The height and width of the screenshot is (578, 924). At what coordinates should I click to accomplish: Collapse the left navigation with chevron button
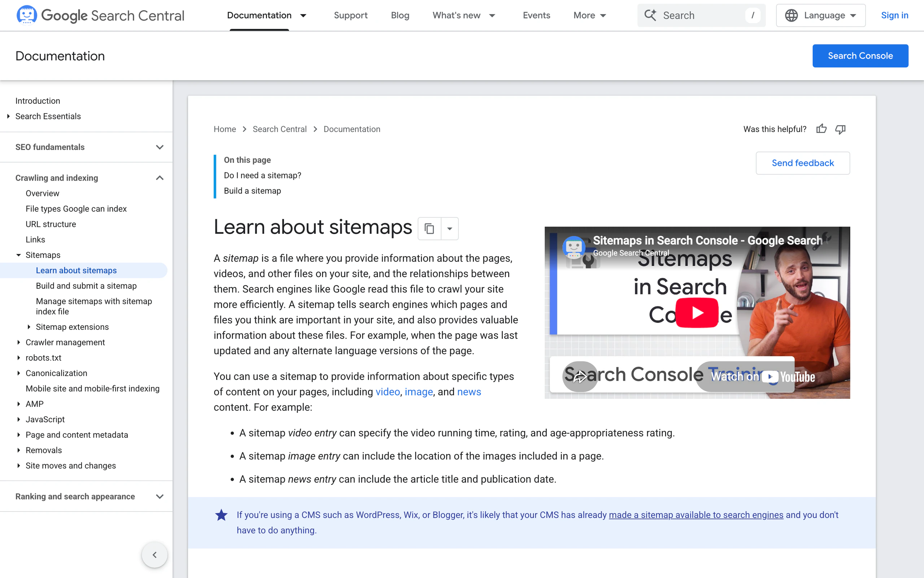click(154, 555)
